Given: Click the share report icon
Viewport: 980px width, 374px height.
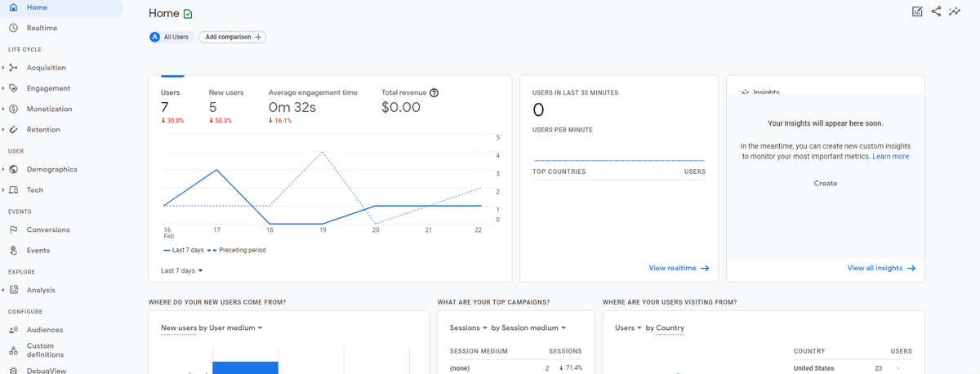Looking at the screenshot, I should tap(936, 11).
